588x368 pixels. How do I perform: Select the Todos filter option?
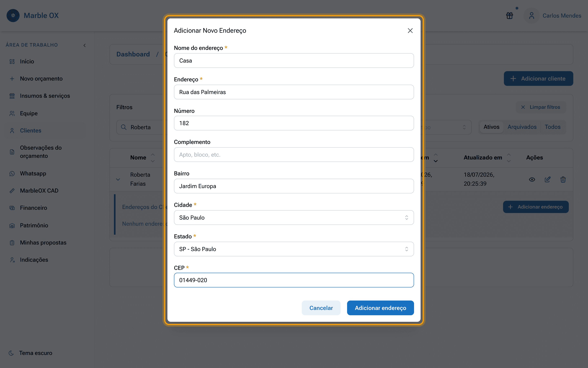click(x=552, y=127)
